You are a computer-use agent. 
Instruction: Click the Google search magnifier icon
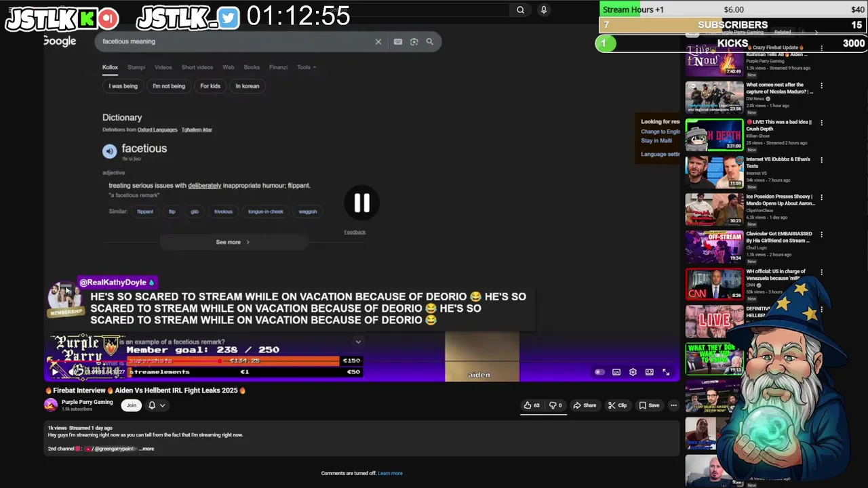pyautogui.click(x=429, y=41)
